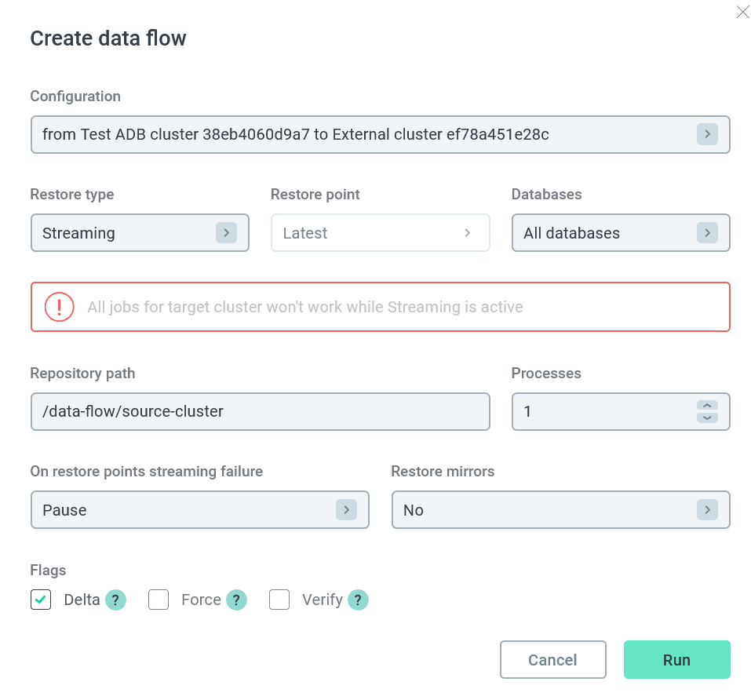
Task: Click the Configuration field chevron icon
Action: coord(707,134)
